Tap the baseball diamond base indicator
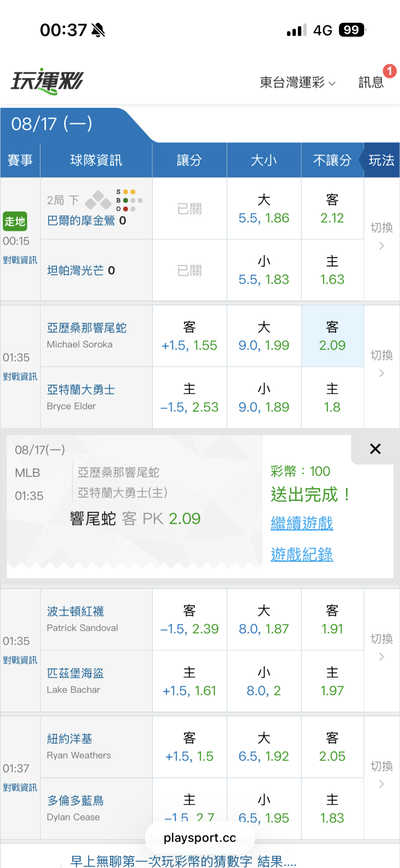 (98, 200)
